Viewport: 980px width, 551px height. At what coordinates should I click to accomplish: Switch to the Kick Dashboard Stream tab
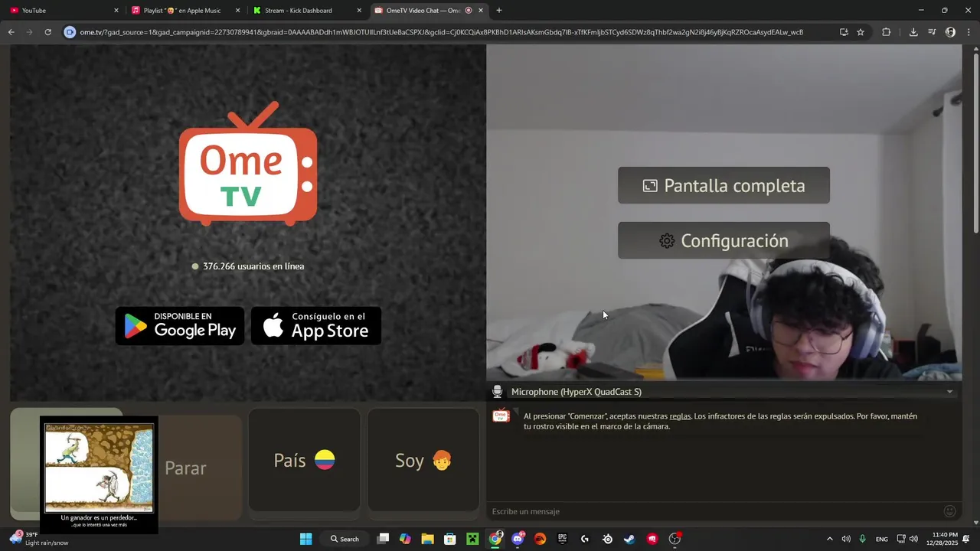(x=306, y=11)
